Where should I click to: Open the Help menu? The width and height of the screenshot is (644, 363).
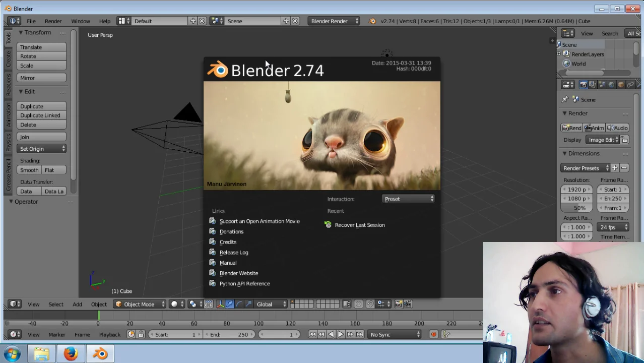104,21
